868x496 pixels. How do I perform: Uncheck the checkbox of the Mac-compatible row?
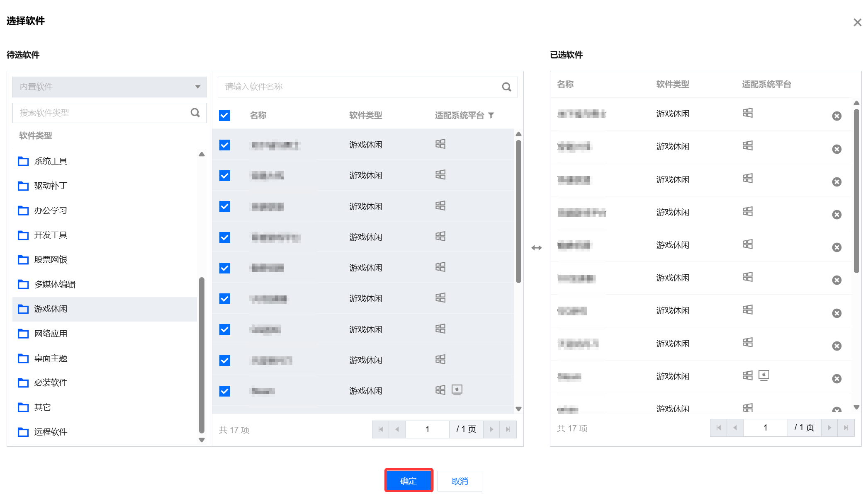click(225, 391)
